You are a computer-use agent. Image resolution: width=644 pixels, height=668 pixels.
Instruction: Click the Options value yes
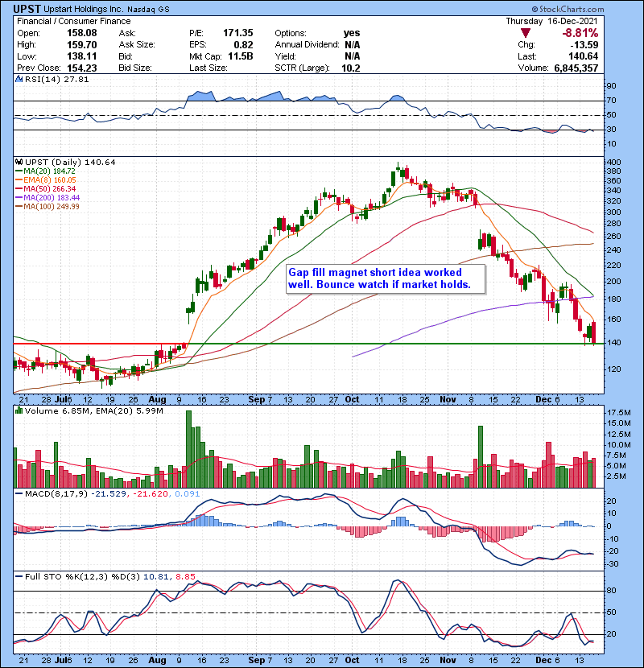point(352,33)
